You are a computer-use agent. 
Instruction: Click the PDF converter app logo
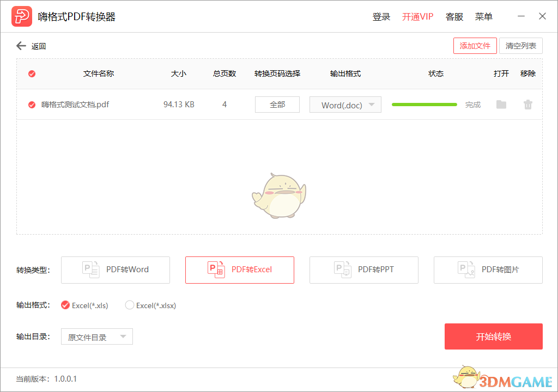pos(22,16)
